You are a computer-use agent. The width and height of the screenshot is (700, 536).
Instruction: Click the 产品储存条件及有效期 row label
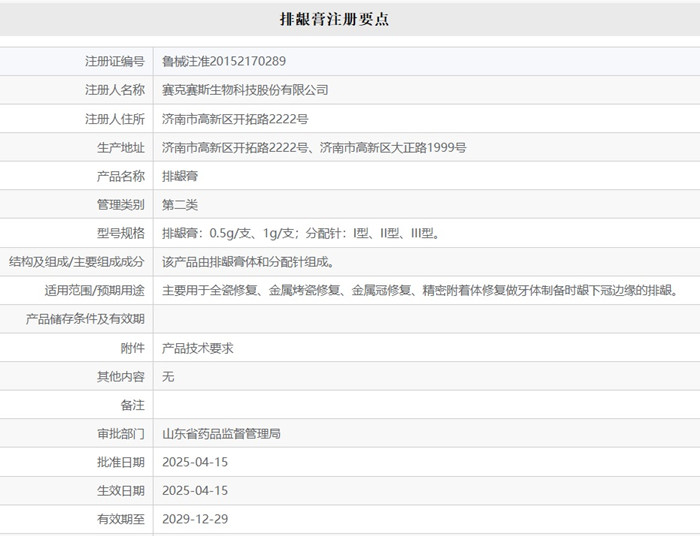pos(85,319)
